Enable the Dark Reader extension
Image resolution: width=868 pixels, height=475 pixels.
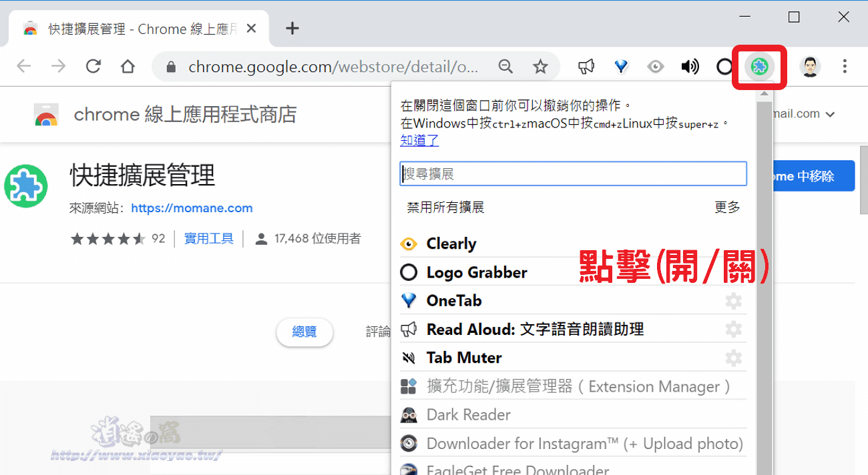coord(573,415)
